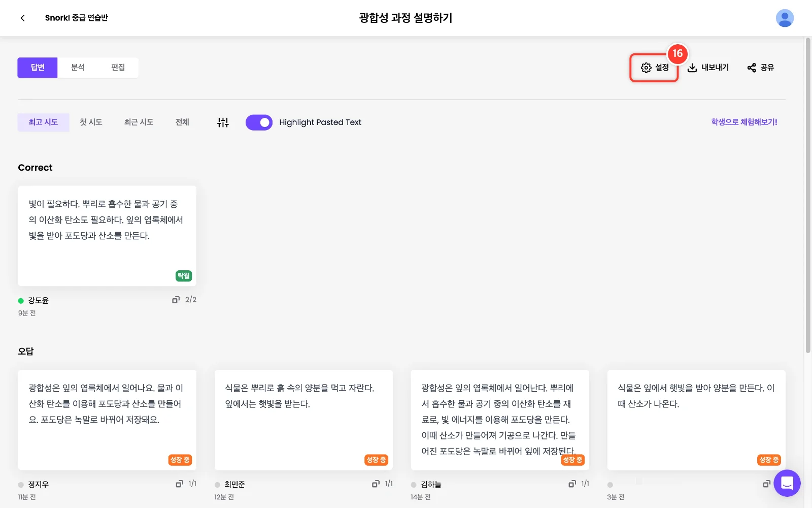
Task: Click the 성장 중 badge on 최민준's card
Action: click(376, 460)
